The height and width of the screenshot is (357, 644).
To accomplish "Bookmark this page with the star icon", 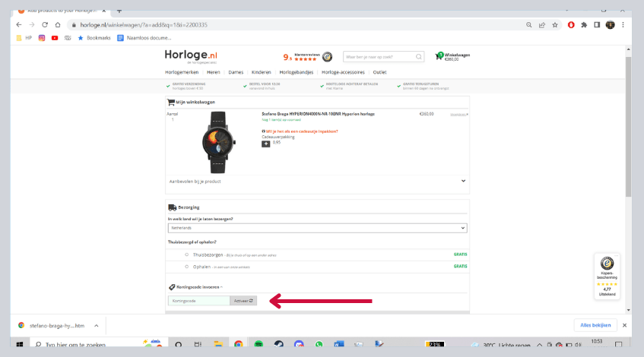I will pyautogui.click(x=555, y=25).
